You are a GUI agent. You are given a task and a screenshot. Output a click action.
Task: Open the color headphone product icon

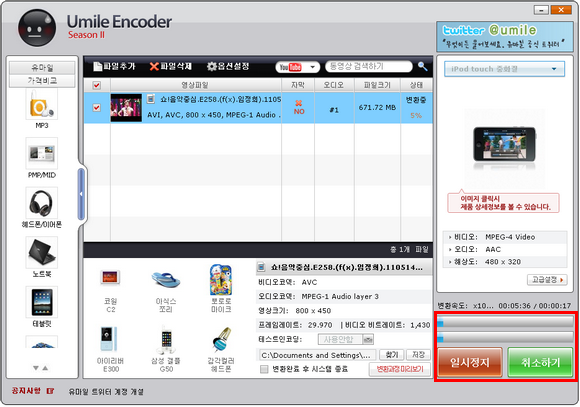click(x=222, y=339)
